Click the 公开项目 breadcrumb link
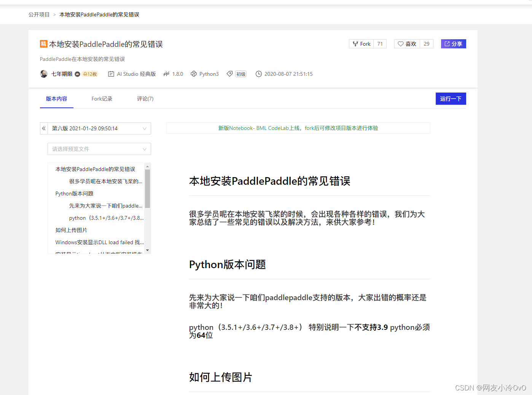532x395 pixels. (39, 14)
